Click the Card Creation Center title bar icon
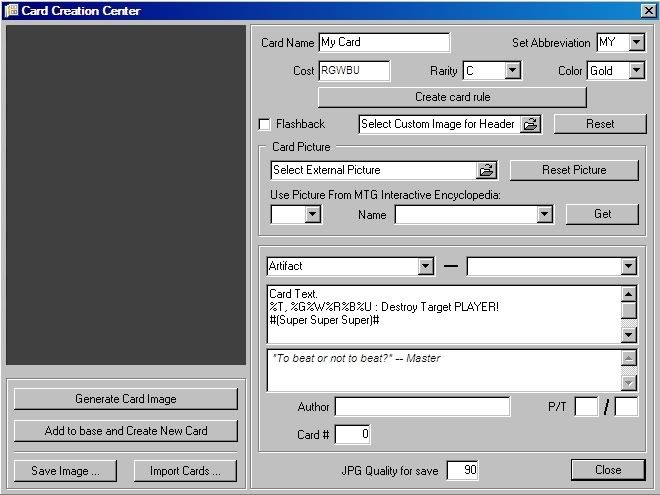This screenshot has height=495, width=660. pyautogui.click(x=11, y=10)
